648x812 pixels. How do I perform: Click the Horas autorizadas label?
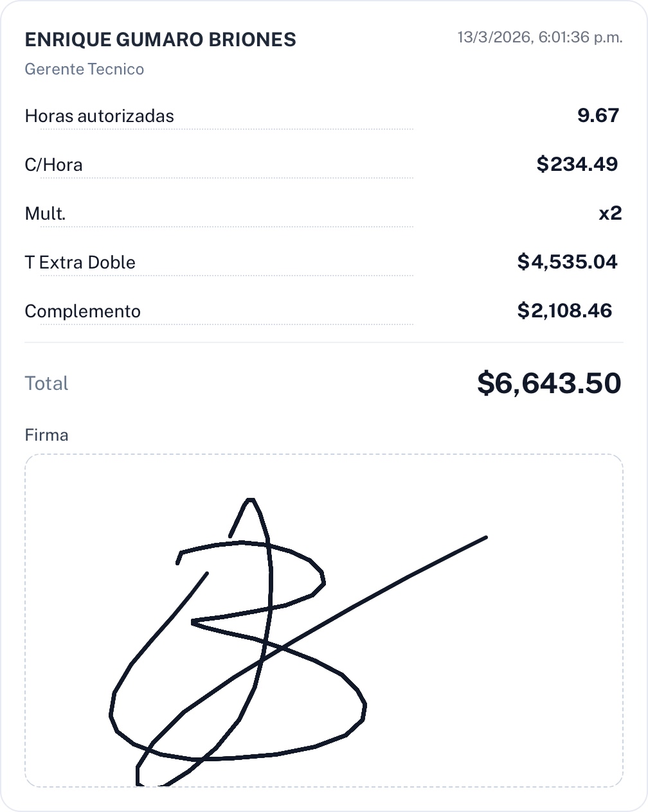click(x=99, y=116)
